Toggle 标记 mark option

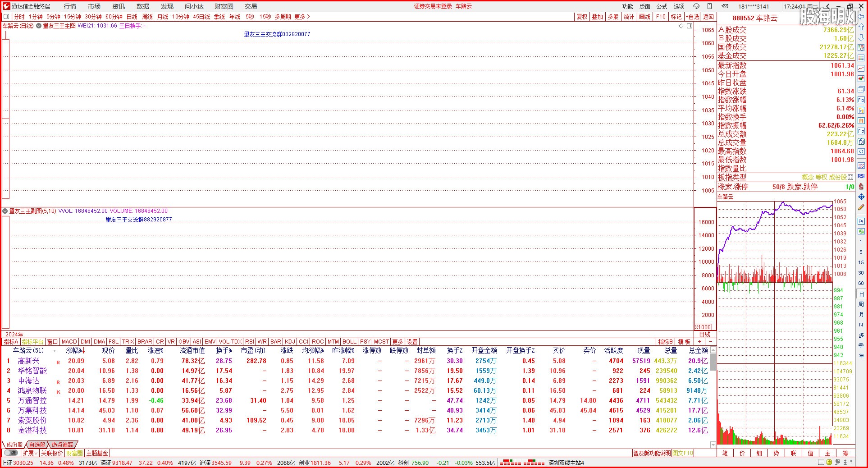point(676,17)
